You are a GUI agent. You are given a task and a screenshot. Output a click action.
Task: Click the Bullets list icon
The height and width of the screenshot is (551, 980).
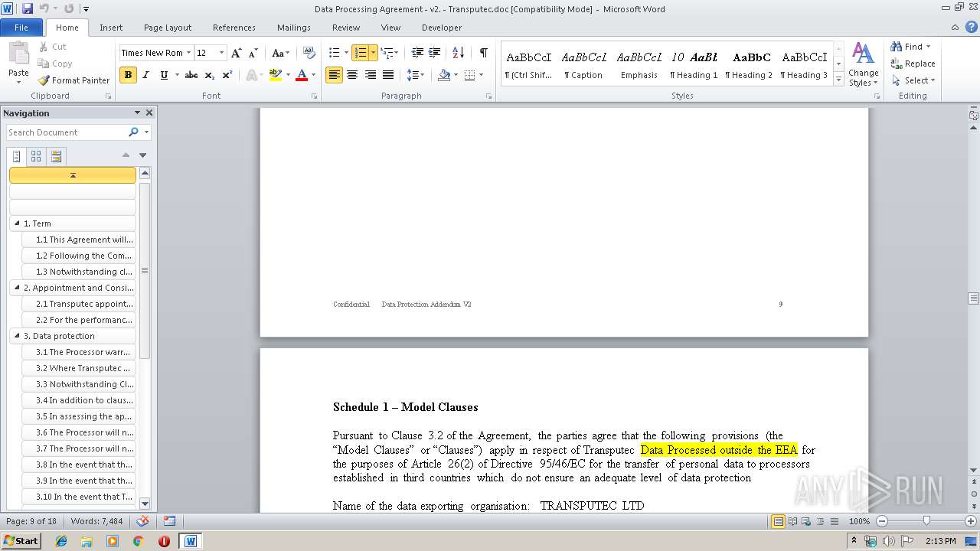334,53
